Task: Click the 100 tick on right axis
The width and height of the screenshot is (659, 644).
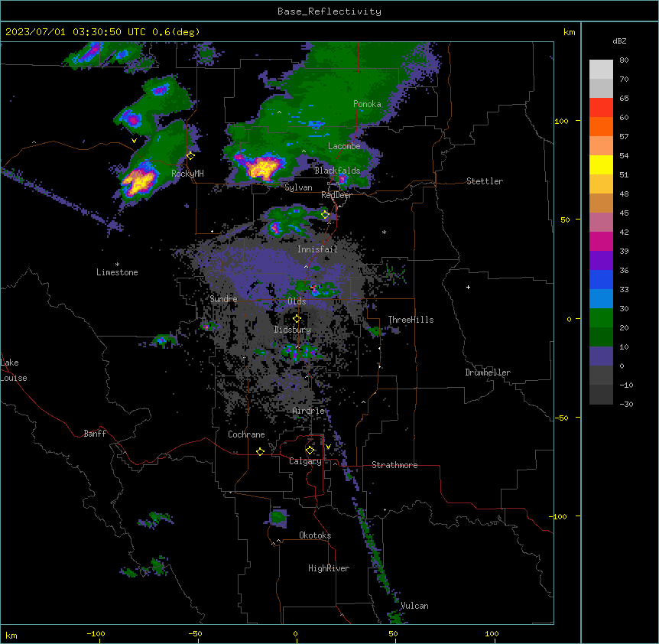Action: point(561,121)
